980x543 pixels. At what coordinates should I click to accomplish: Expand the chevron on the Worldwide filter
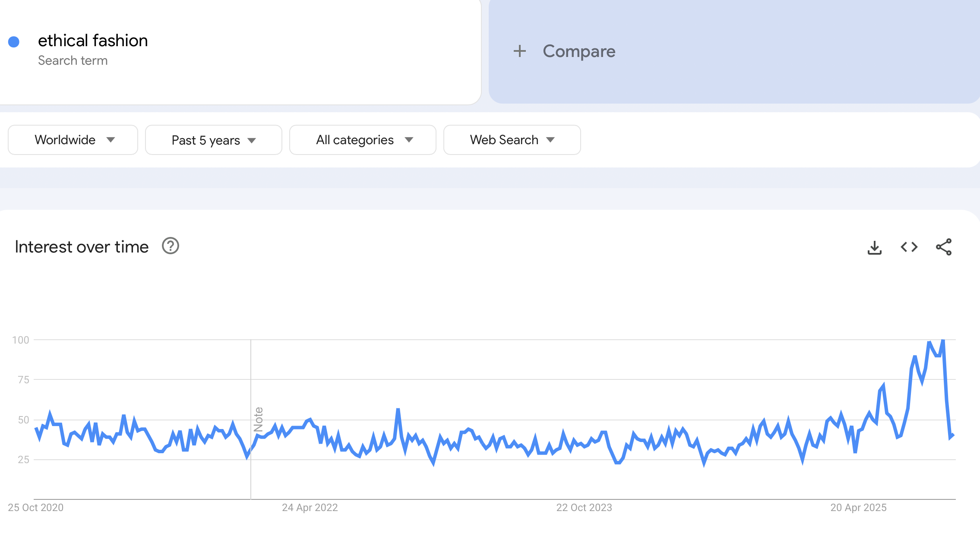pyautogui.click(x=111, y=140)
